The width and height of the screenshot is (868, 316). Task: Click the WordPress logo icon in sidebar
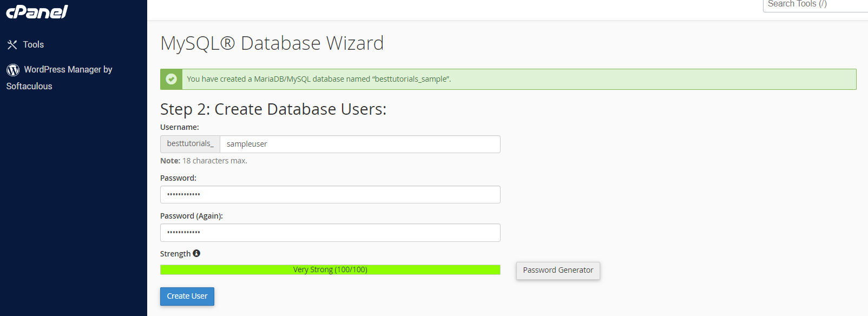13,70
